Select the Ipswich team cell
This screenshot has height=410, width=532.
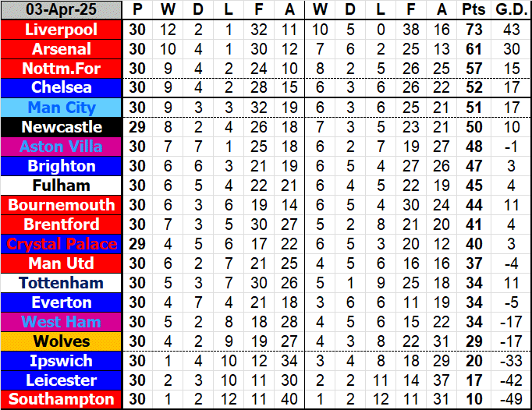[62, 361]
